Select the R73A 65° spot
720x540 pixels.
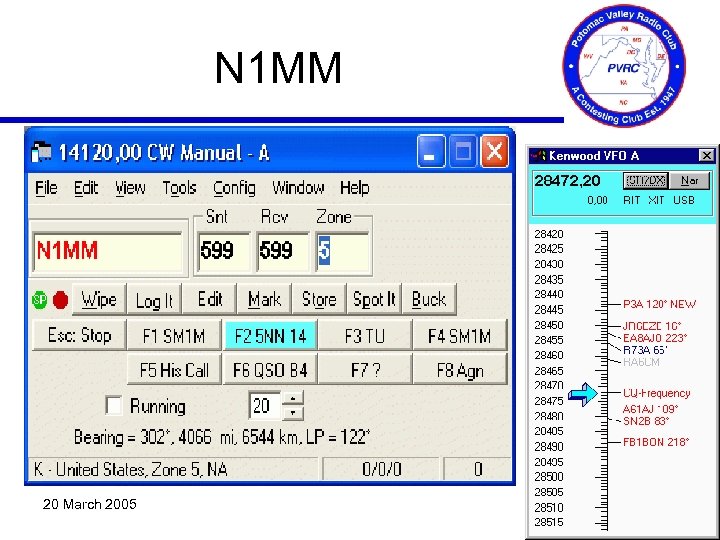pos(645,350)
